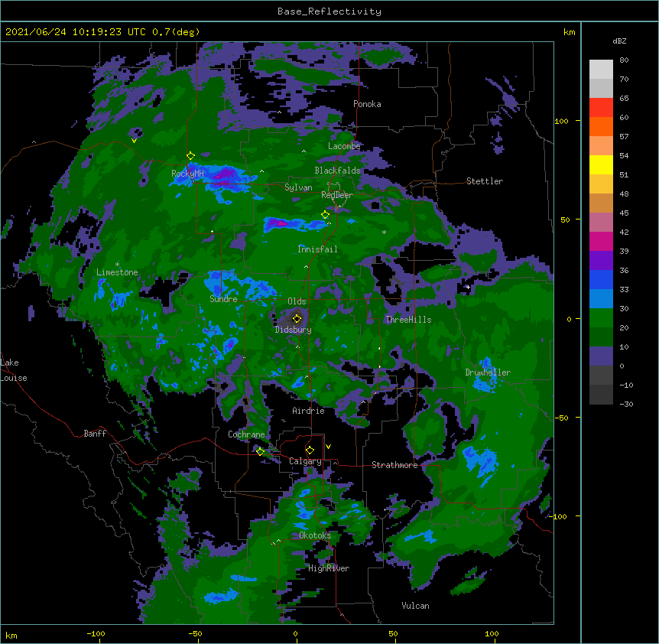Click the Calgary label
The height and width of the screenshot is (644, 659).
(x=305, y=461)
